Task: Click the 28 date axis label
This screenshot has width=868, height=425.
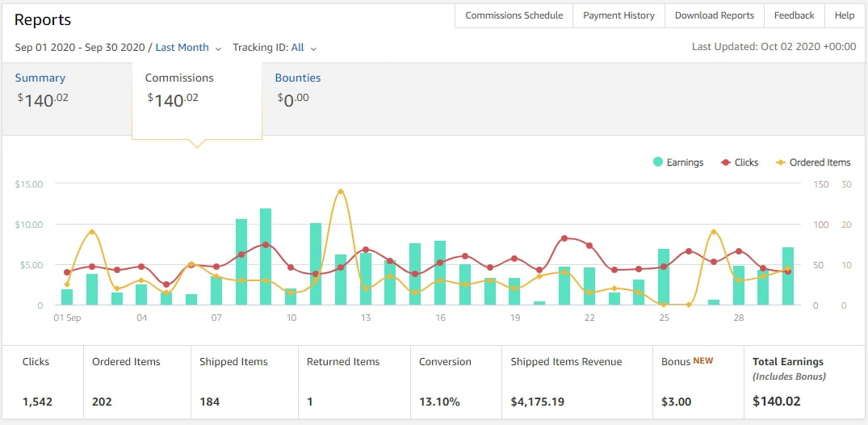Action: [x=739, y=318]
